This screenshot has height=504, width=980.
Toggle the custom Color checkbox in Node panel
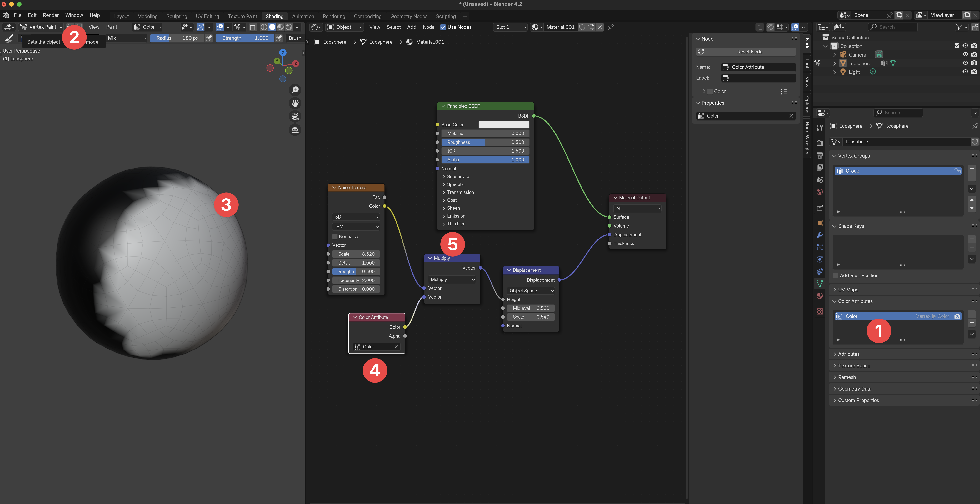[x=710, y=91]
